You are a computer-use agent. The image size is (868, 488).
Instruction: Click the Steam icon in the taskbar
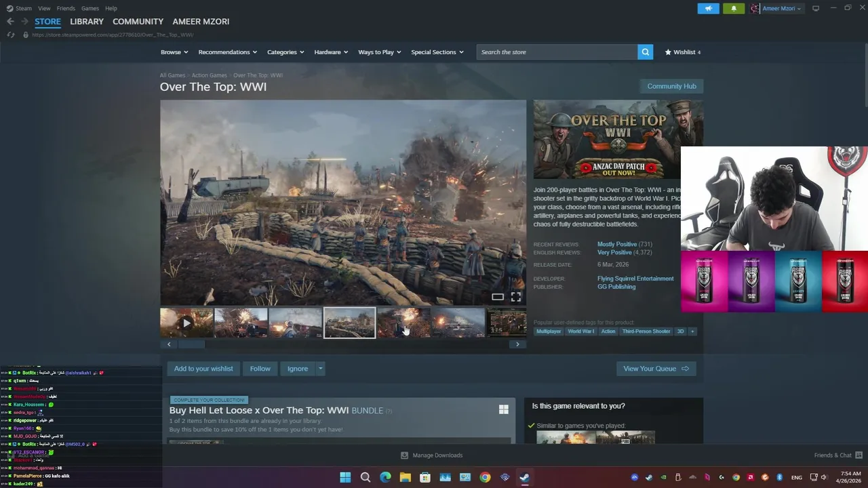pyautogui.click(x=524, y=477)
